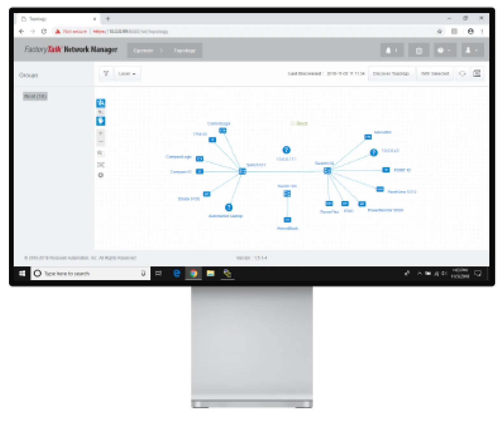Select the 1756 I/O device node
This screenshot has width=504, height=421.
click(212, 140)
